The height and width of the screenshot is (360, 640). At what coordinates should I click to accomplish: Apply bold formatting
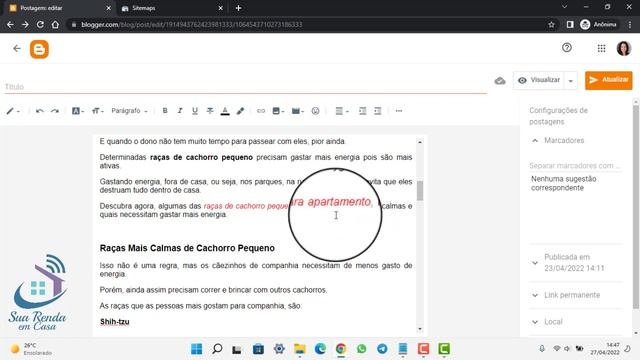click(x=165, y=111)
